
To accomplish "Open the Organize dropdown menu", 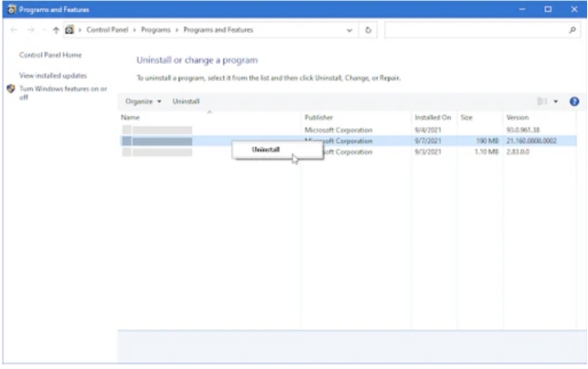I will 144,101.
